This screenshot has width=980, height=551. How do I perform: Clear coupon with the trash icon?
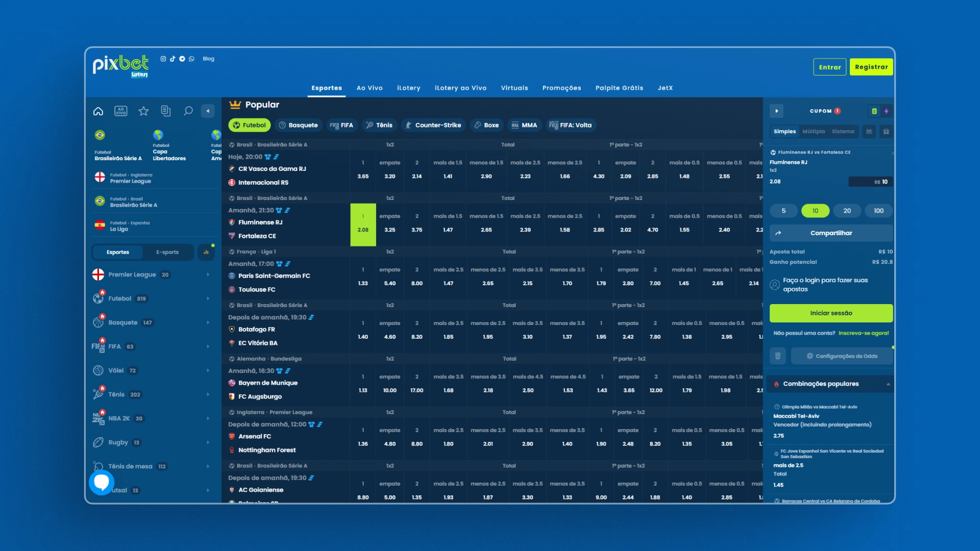point(777,356)
